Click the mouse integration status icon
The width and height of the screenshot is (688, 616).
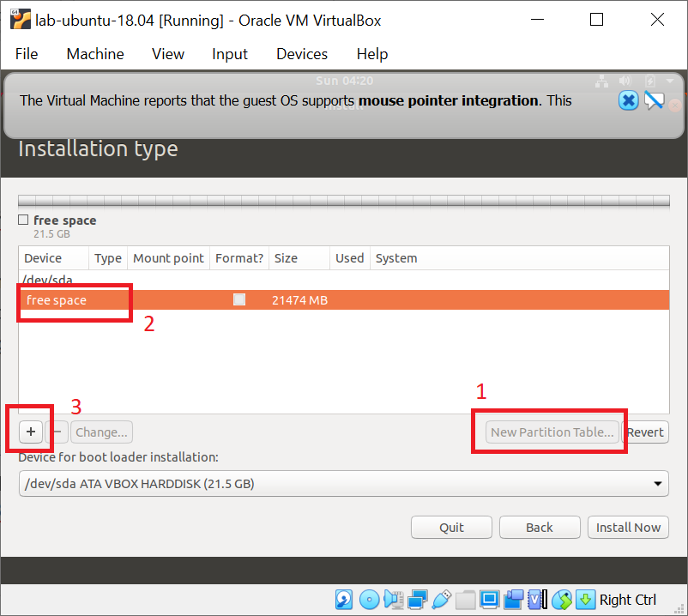click(x=562, y=600)
